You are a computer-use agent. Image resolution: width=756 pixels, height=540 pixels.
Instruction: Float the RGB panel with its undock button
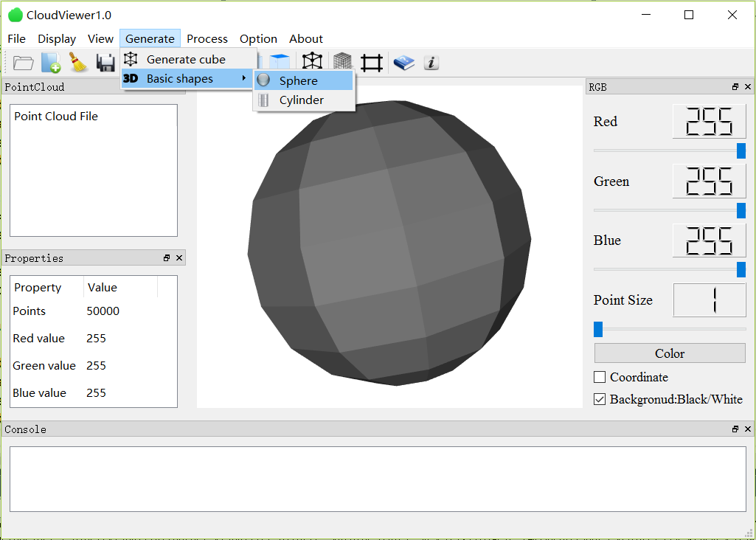click(735, 87)
